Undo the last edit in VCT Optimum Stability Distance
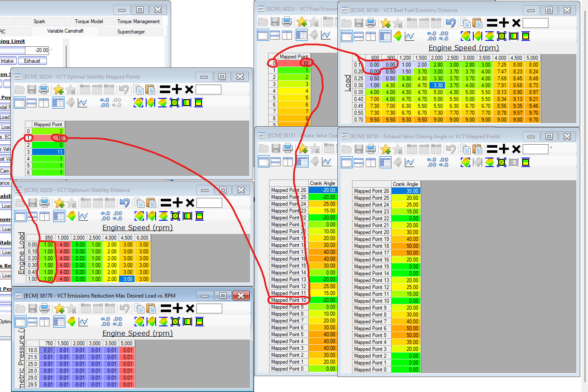588x392 pixels. pyautogui.click(x=125, y=203)
